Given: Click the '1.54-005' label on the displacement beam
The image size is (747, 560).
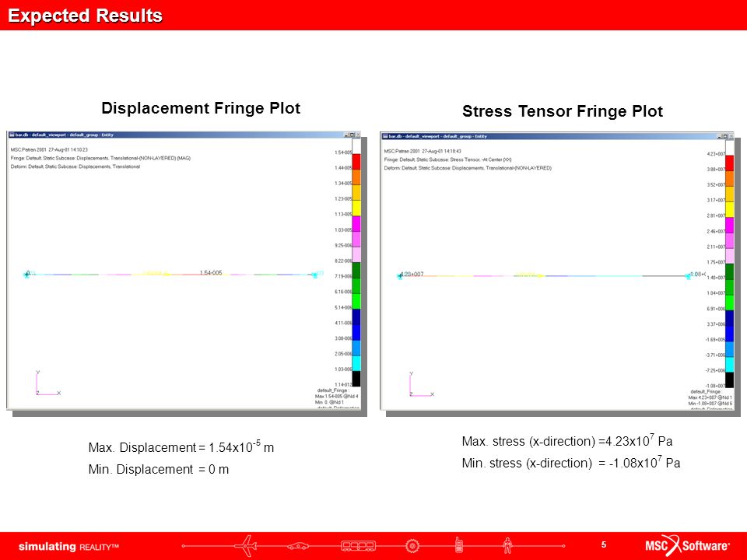Looking at the screenshot, I should pos(211,272).
